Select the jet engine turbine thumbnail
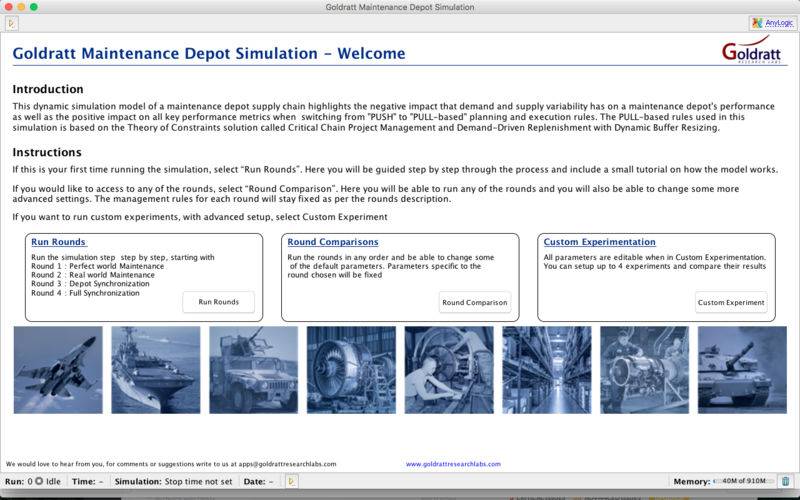The width and height of the screenshot is (800, 500). click(352, 370)
